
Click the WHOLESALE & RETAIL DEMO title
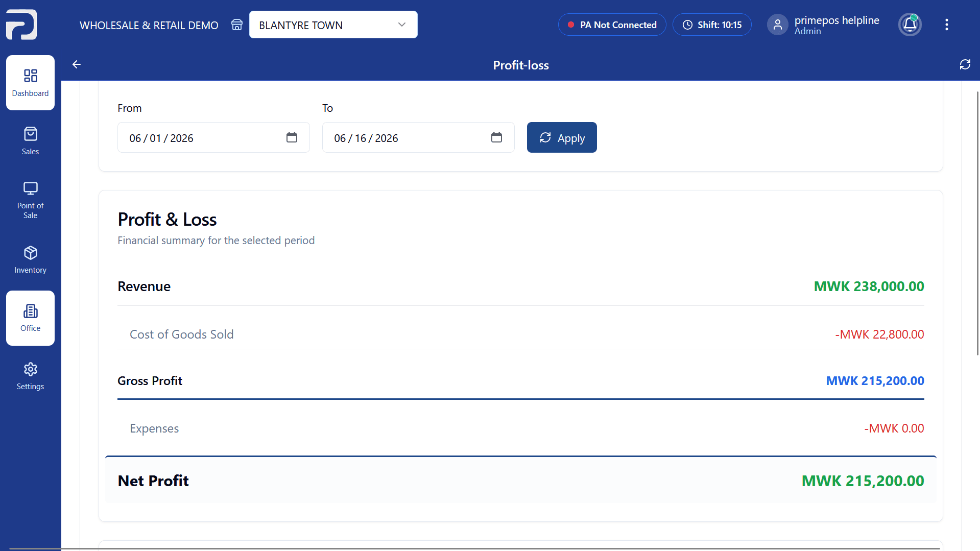click(x=149, y=25)
